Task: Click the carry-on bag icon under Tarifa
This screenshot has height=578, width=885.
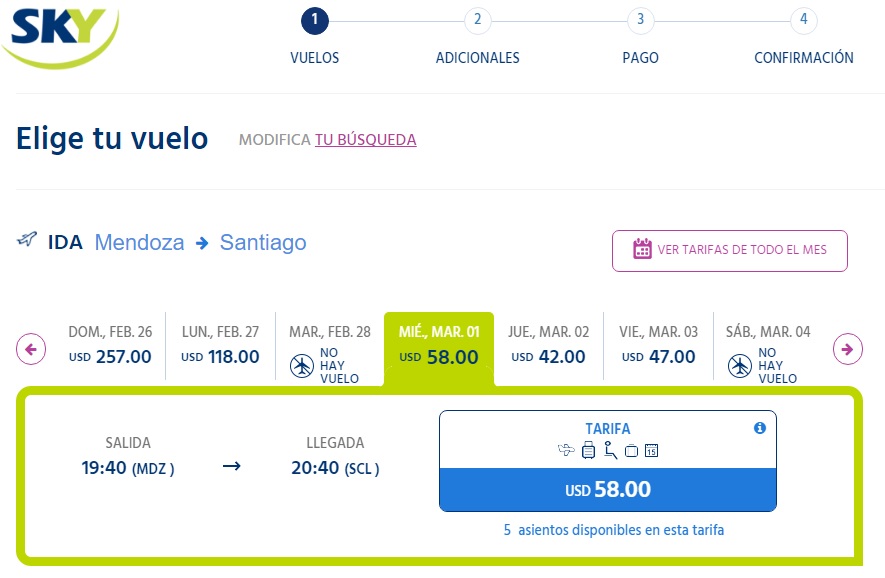Action: click(631, 451)
